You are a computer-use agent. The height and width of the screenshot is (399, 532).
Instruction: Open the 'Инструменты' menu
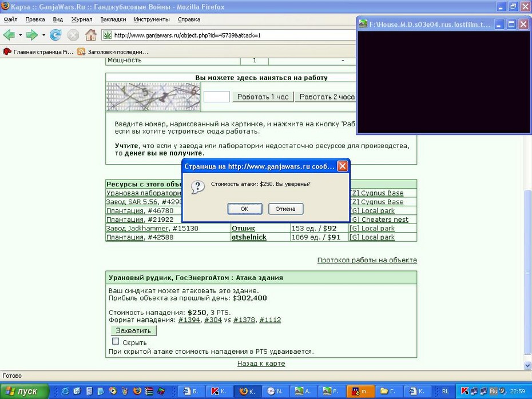152,19
